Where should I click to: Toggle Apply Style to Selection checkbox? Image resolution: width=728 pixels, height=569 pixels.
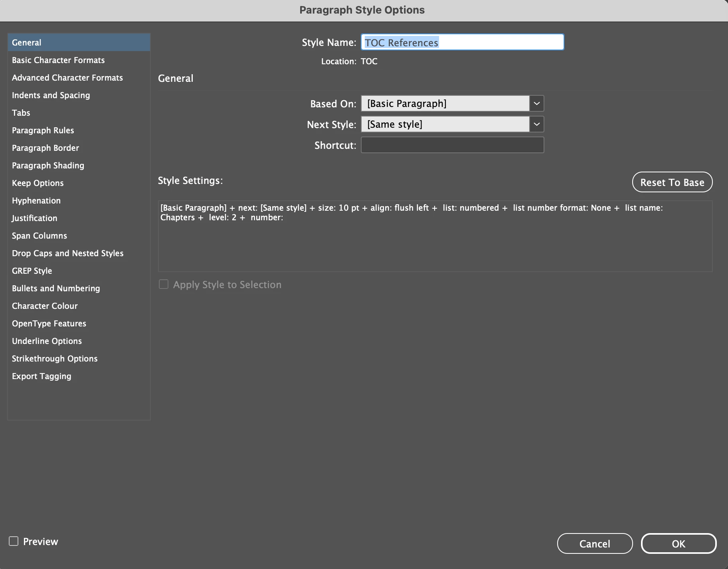point(164,284)
